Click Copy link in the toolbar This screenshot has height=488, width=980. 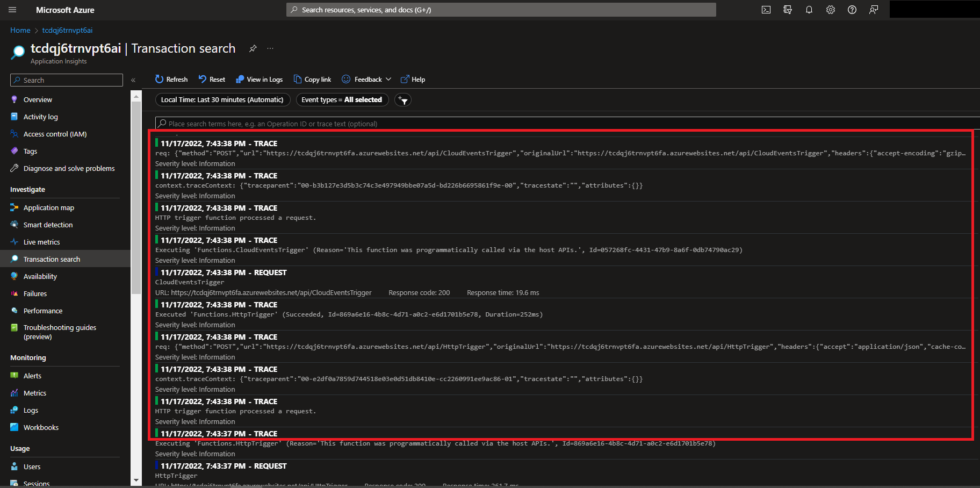point(312,79)
